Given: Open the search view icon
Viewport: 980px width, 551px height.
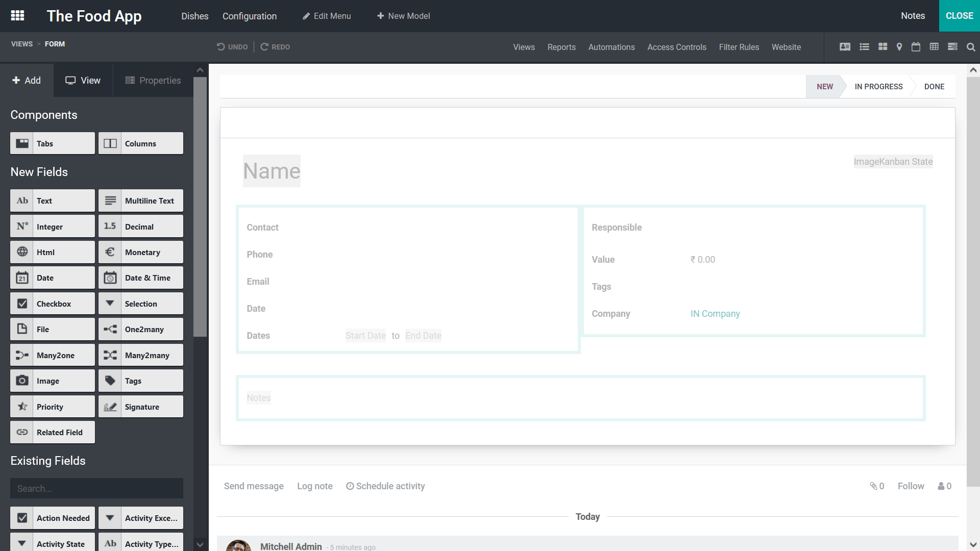Looking at the screenshot, I should 971,47.
